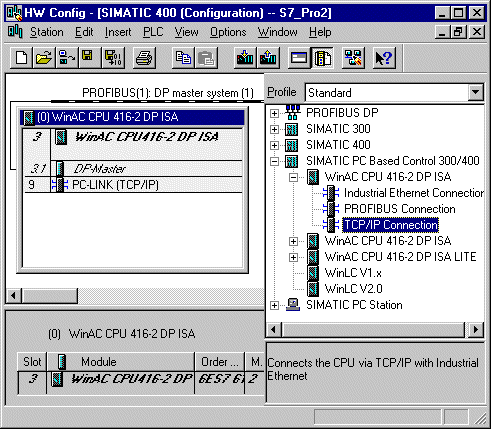Open the Help menu

pyautogui.click(x=320, y=32)
